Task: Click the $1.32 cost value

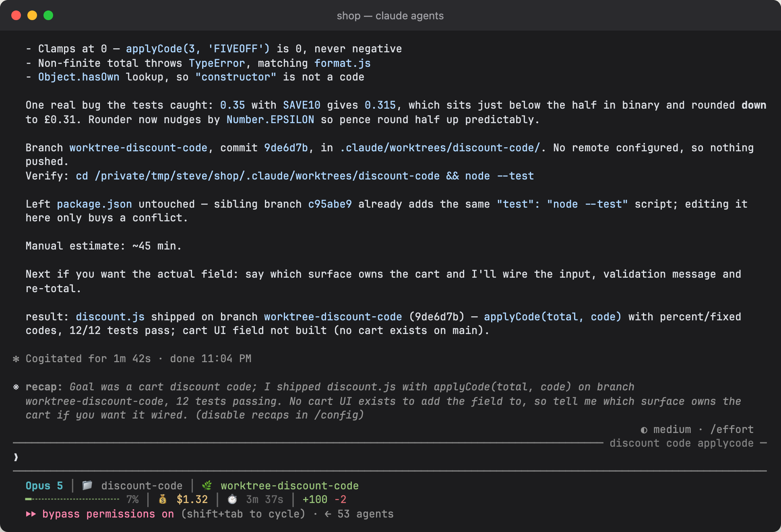Action: click(192, 499)
